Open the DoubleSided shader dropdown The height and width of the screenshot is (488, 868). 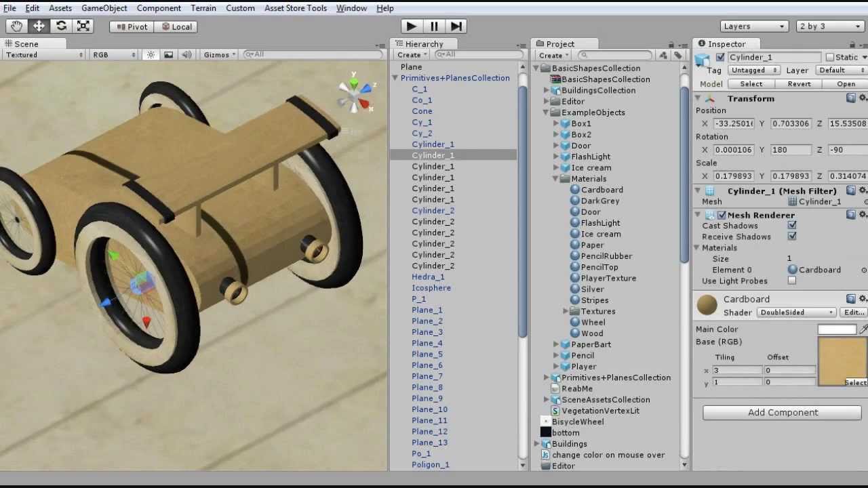pos(797,312)
